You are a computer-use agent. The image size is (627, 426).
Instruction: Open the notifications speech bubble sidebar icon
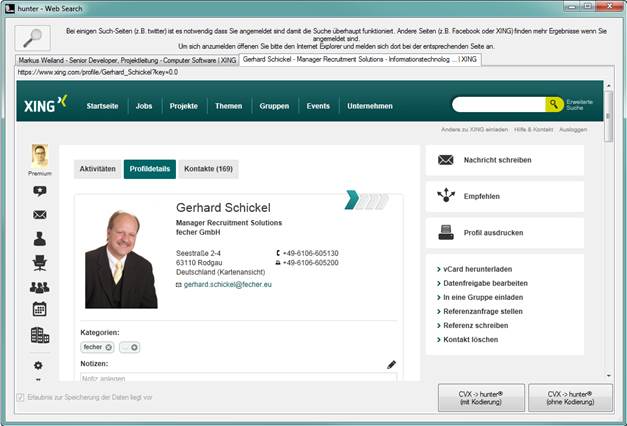40,191
